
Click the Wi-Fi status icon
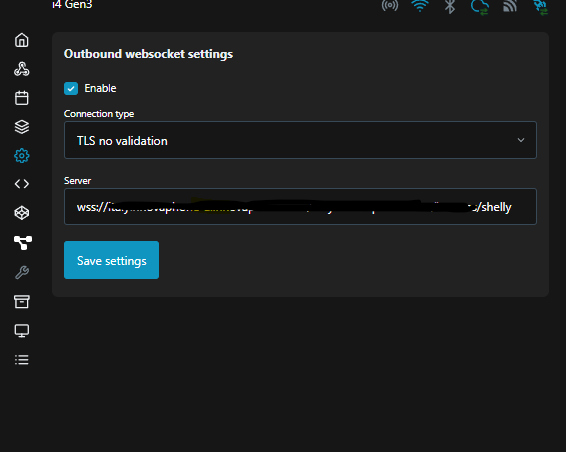pos(420,5)
